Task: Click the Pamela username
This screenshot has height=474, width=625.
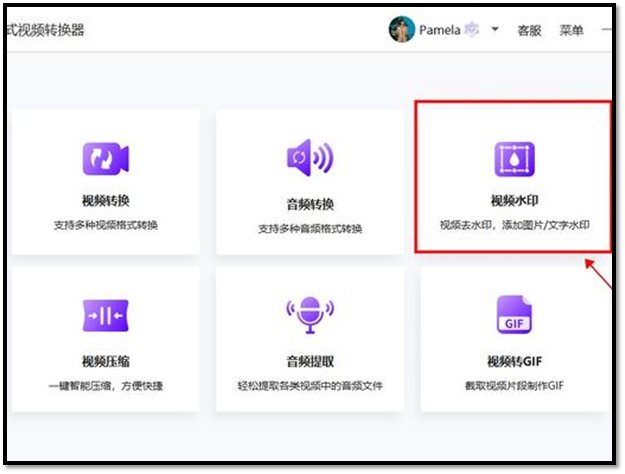Action: tap(440, 30)
